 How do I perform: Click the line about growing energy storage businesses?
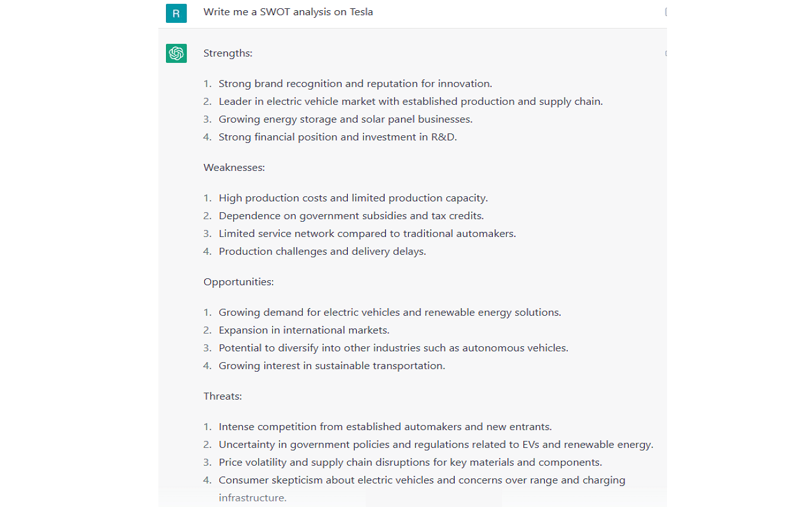pyautogui.click(x=345, y=119)
